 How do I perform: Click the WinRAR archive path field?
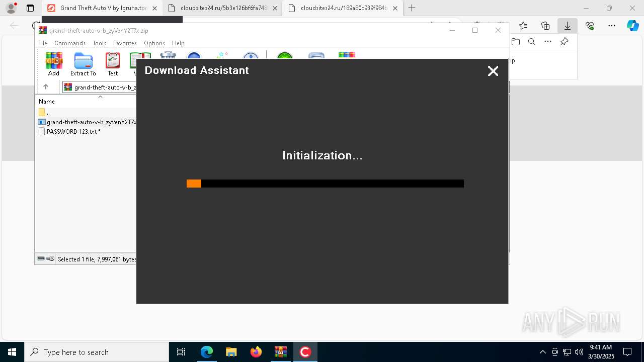[100, 87]
